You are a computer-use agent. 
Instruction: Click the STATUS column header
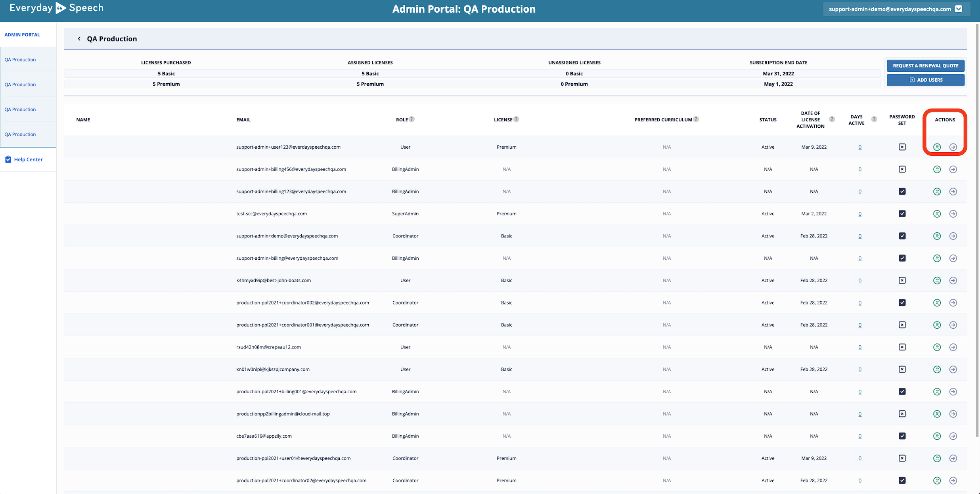(768, 120)
